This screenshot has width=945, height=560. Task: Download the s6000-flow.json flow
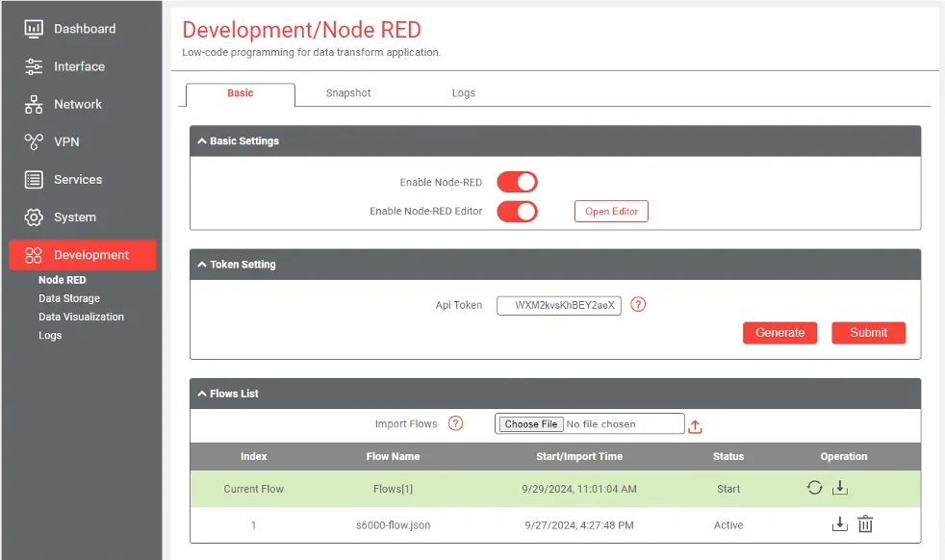pyautogui.click(x=839, y=523)
